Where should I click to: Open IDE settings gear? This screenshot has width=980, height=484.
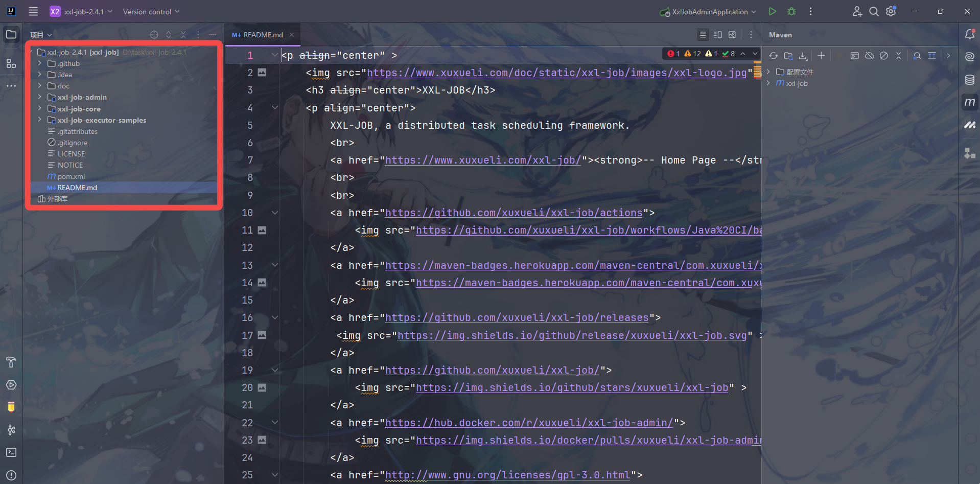[x=891, y=11]
